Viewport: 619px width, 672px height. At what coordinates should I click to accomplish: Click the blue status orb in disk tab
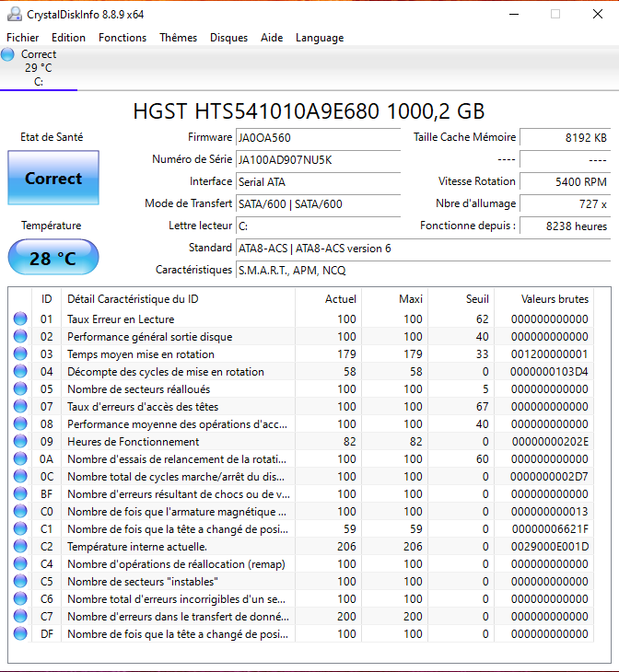coord(7,54)
